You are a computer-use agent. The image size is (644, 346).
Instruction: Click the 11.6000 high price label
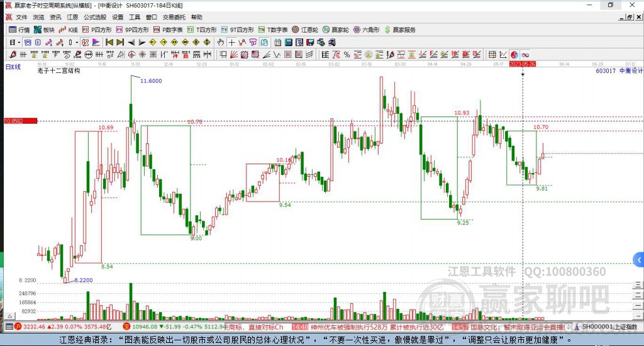(x=151, y=81)
